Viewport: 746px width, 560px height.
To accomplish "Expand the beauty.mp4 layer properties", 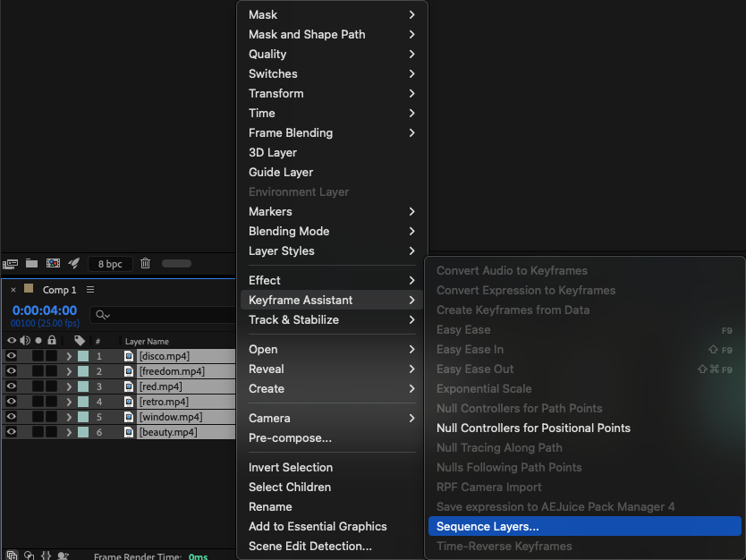I will (69, 432).
